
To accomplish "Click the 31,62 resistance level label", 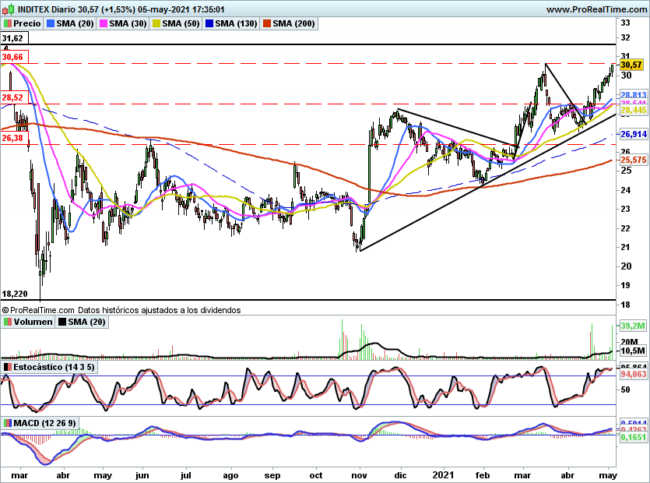I will (x=14, y=39).
